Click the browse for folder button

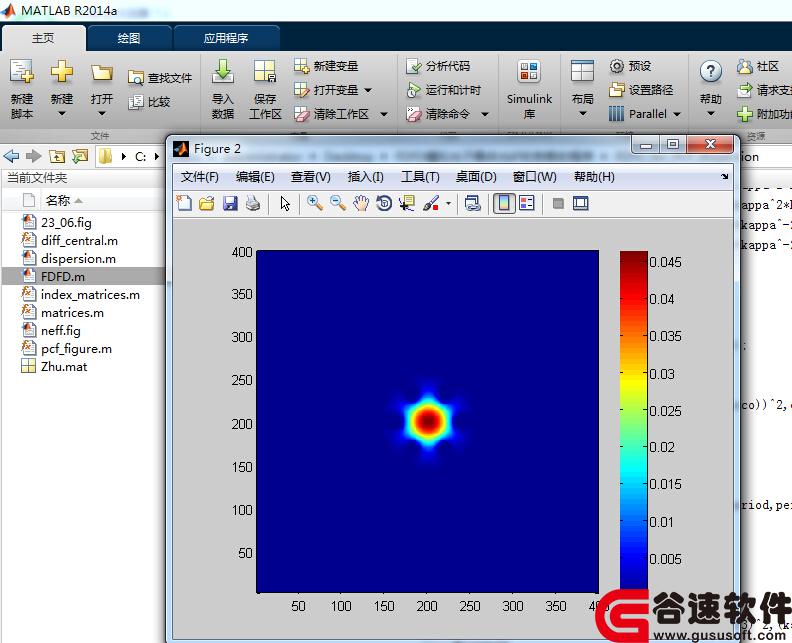click(x=80, y=157)
